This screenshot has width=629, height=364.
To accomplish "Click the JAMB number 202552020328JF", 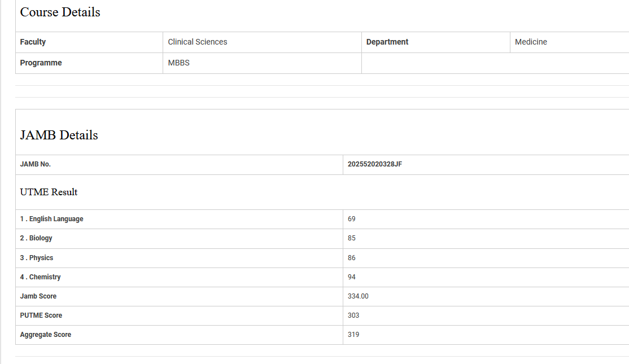I will coord(375,164).
